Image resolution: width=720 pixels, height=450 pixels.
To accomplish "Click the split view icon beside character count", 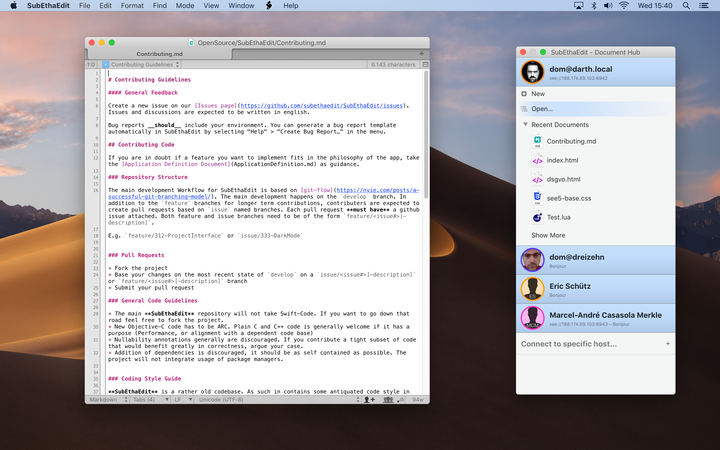I will [x=425, y=64].
